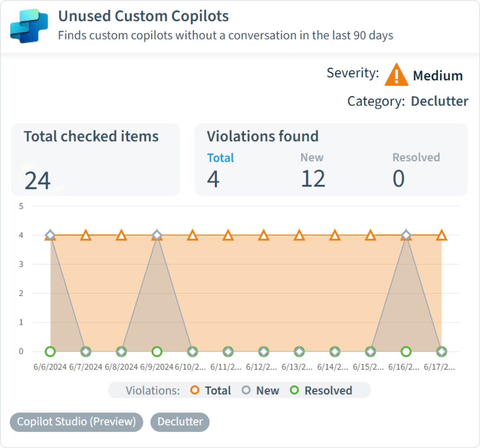Screen dimensions: 480x448
Task: Click the Total triangle marker on 6/13
Action: [299, 235]
